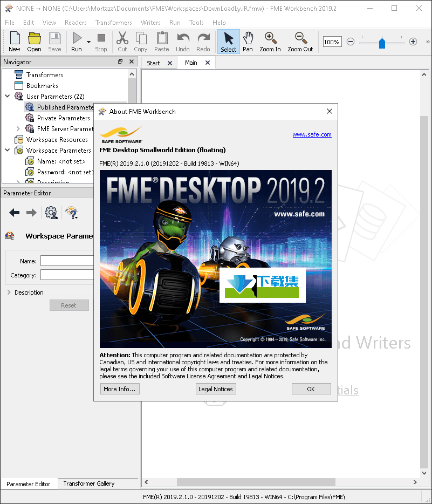Click the Cut scissors icon
432x504 pixels.
click(122, 42)
